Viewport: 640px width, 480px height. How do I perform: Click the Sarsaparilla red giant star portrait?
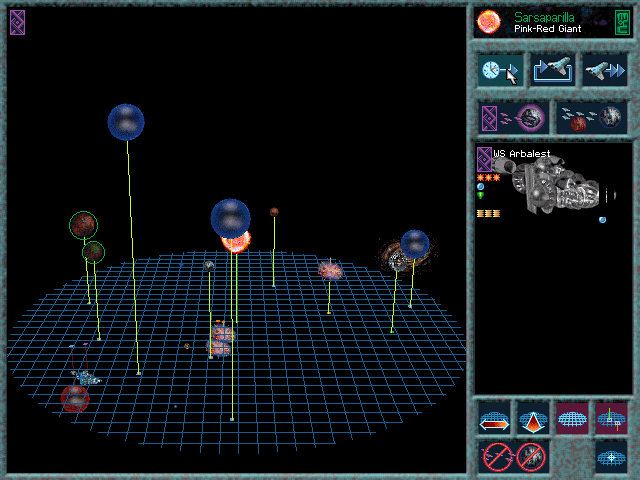tap(489, 22)
